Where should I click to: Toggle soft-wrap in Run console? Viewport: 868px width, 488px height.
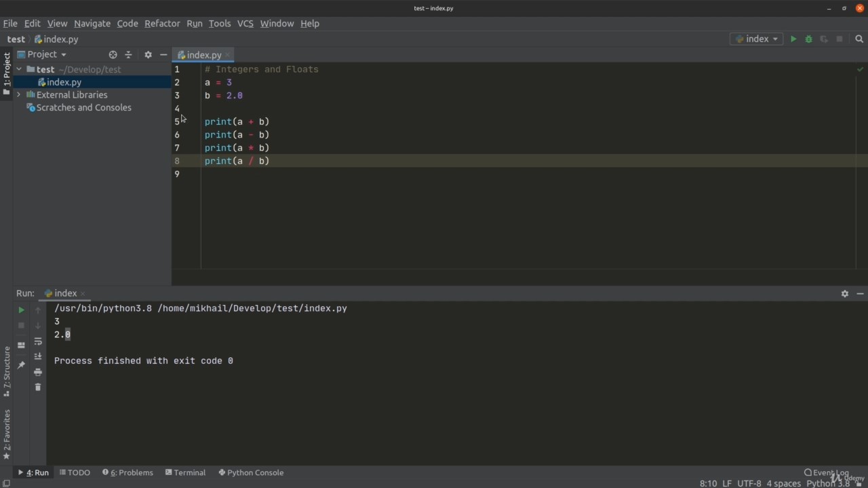38,342
